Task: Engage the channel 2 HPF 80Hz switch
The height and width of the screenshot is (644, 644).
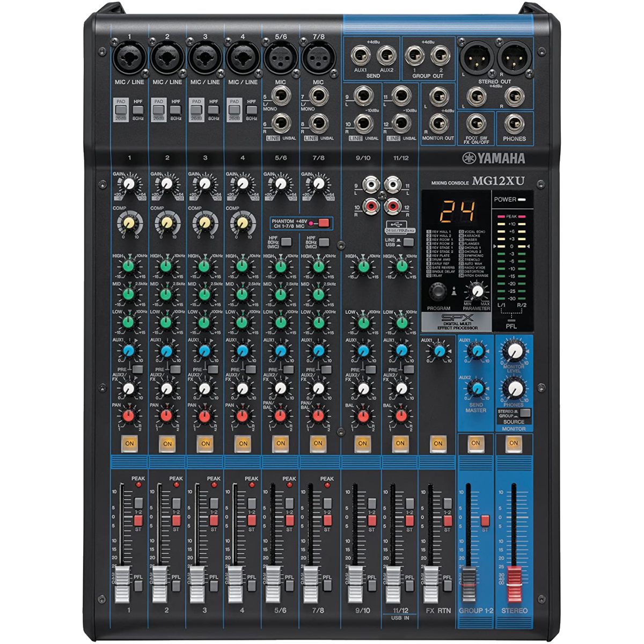Action: (175, 110)
